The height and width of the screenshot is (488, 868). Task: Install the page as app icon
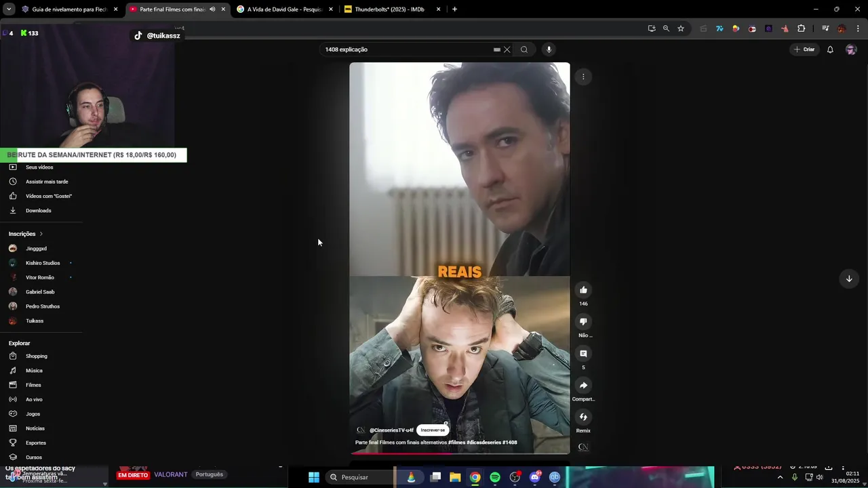tap(652, 28)
